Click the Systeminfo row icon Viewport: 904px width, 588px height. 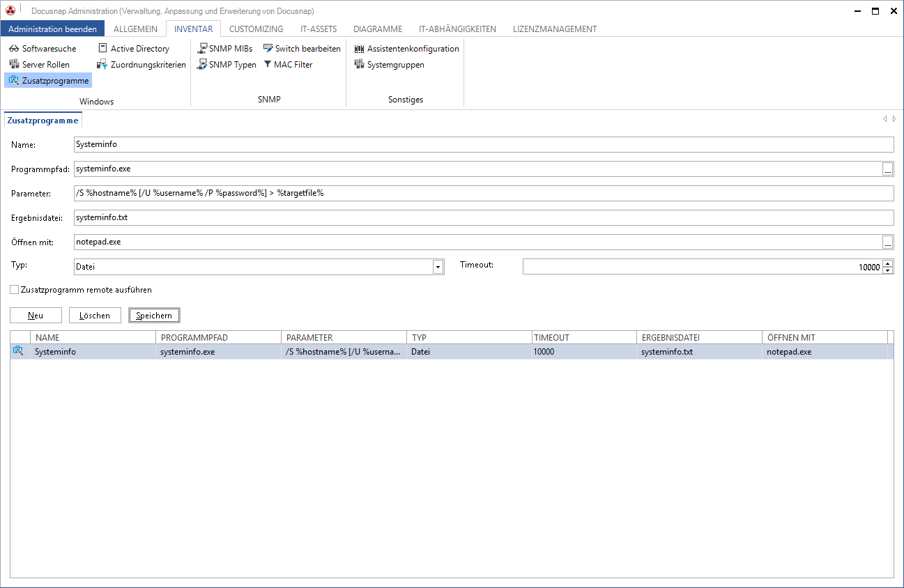click(x=18, y=352)
